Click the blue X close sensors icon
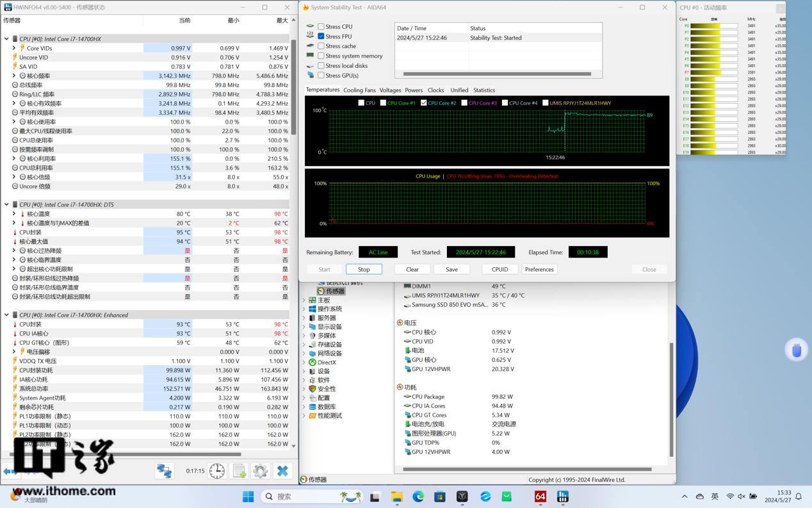The image size is (812, 508). click(x=282, y=471)
